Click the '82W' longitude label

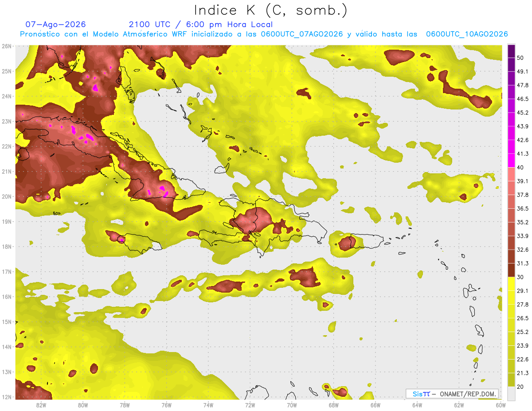(41, 405)
